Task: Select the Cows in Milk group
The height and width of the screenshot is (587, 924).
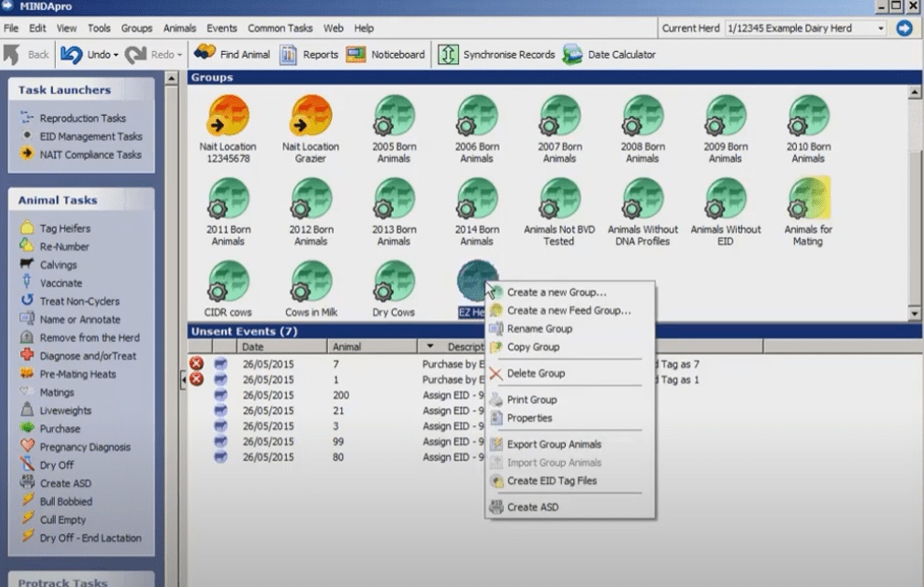Action: 311,289
